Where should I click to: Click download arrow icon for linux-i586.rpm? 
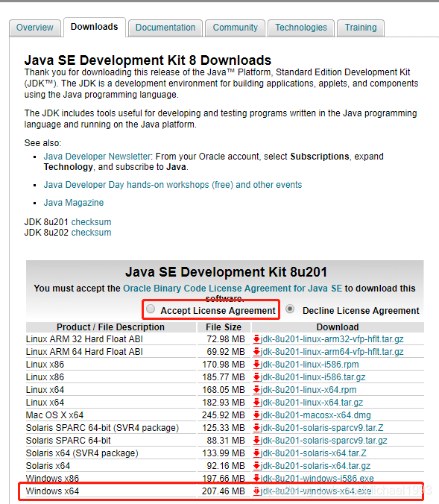(x=256, y=365)
